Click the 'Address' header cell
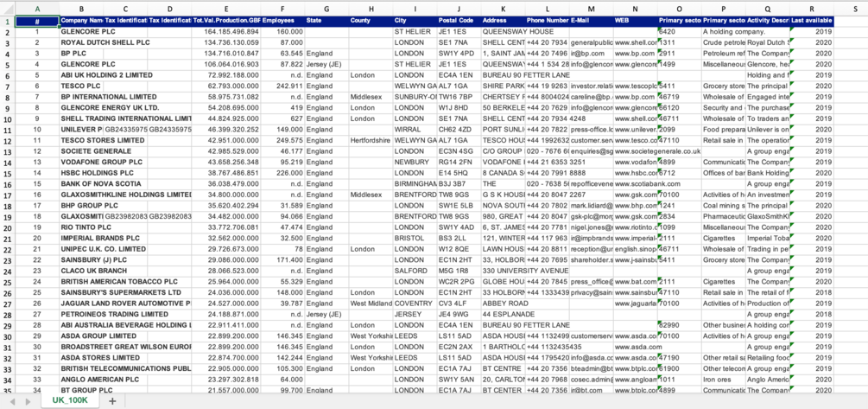 (504, 21)
